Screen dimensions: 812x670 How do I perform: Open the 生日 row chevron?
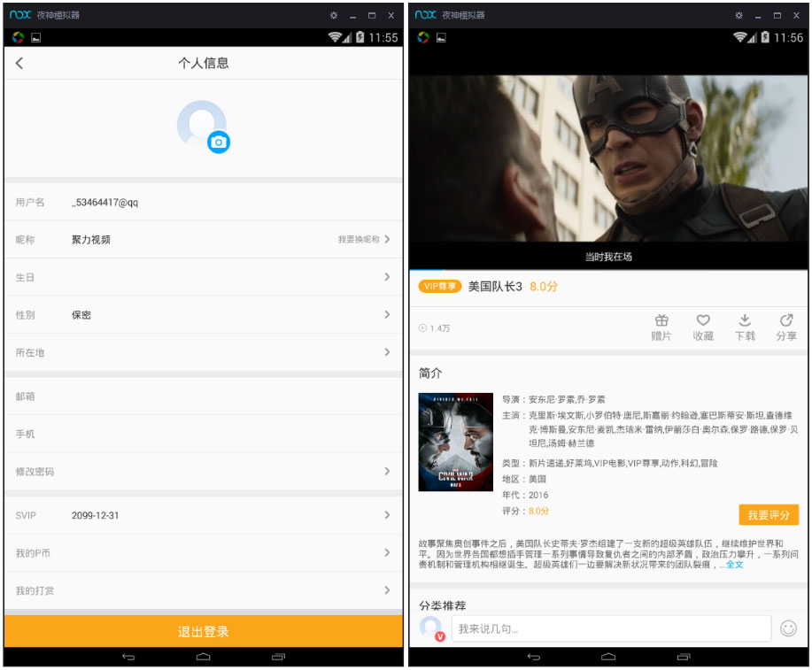click(x=387, y=277)
